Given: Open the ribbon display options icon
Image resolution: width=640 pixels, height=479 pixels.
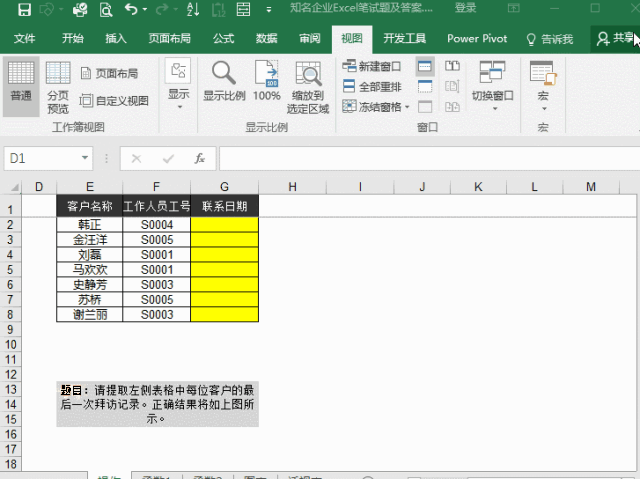Looking at the screenshot, I should [x=514, y=8].
